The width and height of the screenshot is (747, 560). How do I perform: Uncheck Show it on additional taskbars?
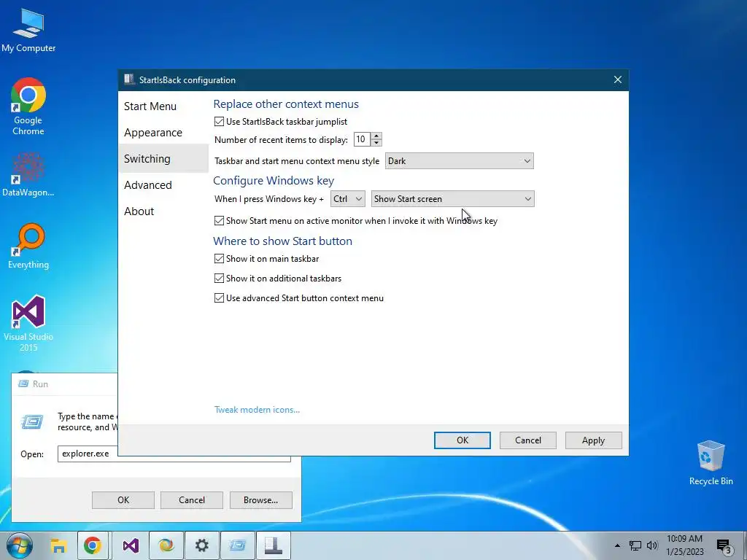pos(219,278)
